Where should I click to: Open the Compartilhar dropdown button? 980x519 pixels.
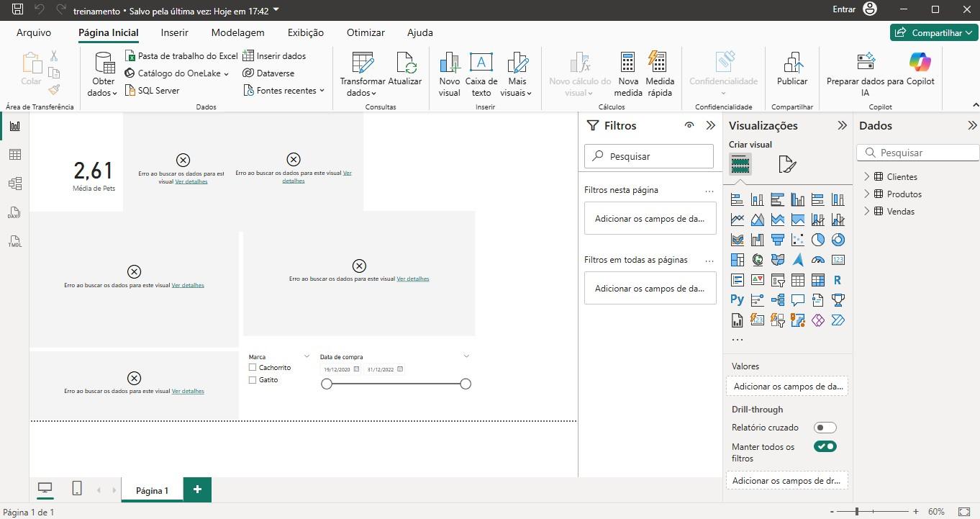click(x=934, y=32)
